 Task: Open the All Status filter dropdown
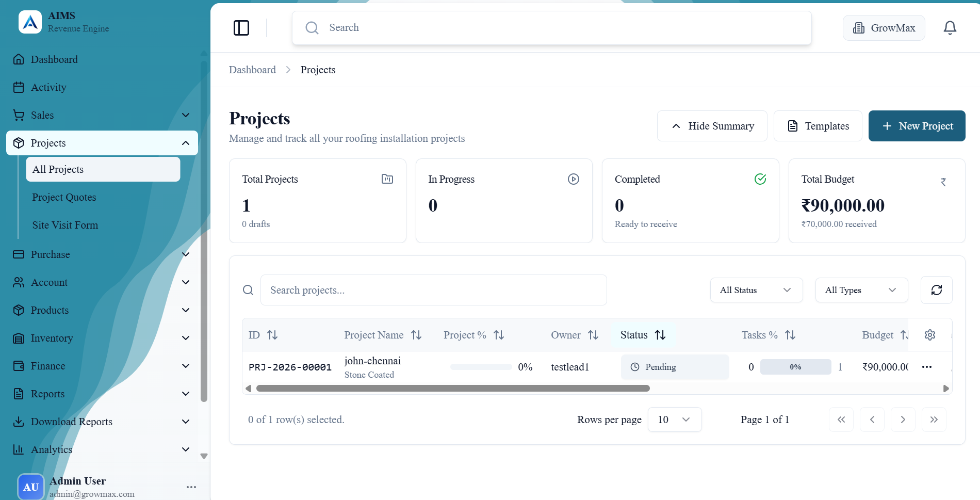pos(756,290)
